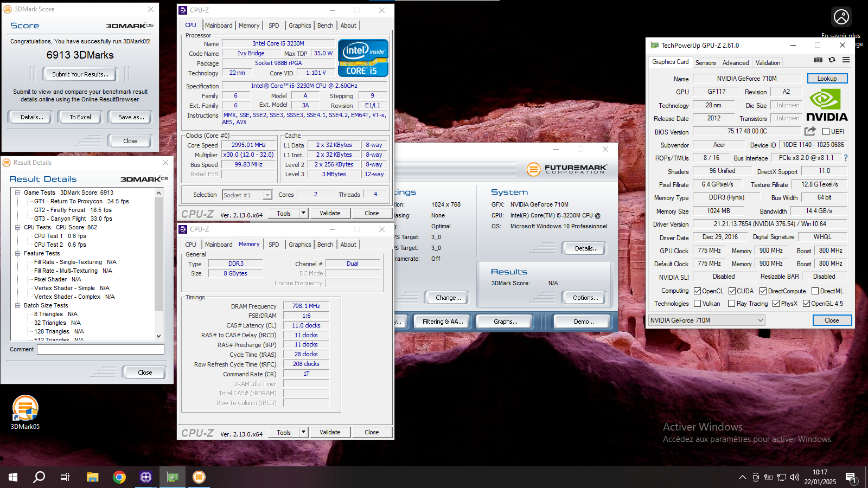
Task: Open Windows search from the taskbar
Action: tap(39, 477)
